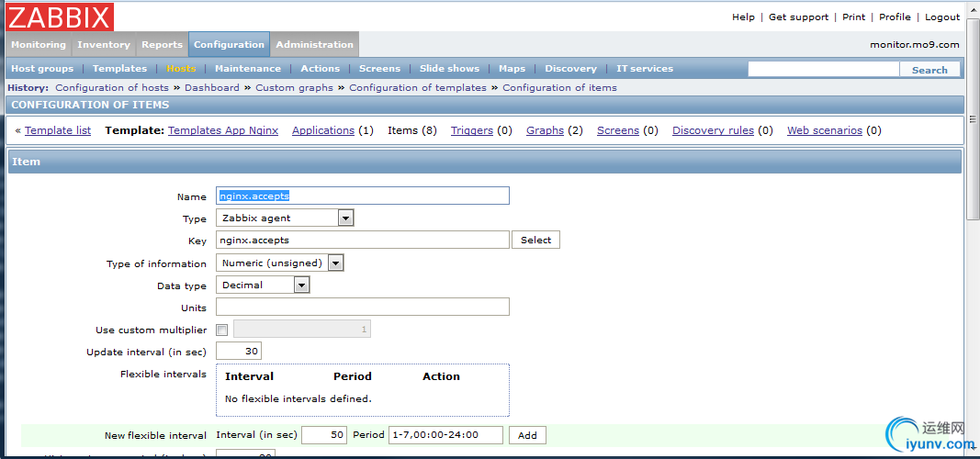
Task: Click the Search button
Action: pyautogui.click(x=929, y=70)
